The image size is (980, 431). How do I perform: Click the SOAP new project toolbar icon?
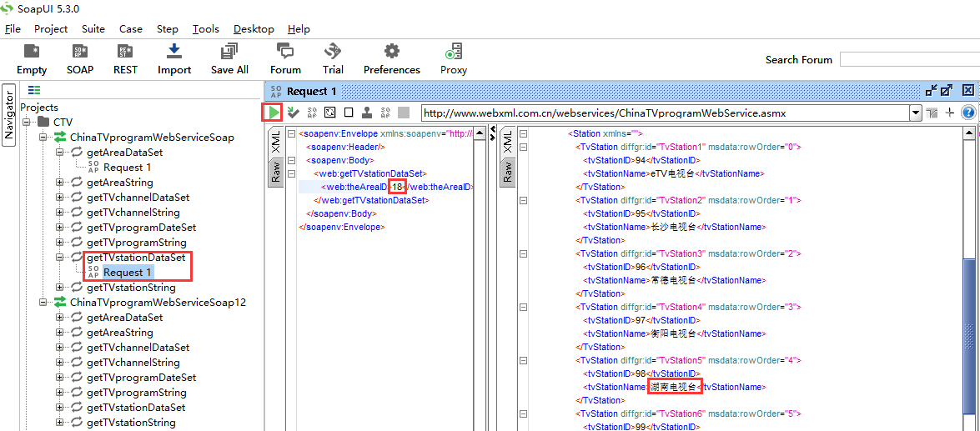80,52
